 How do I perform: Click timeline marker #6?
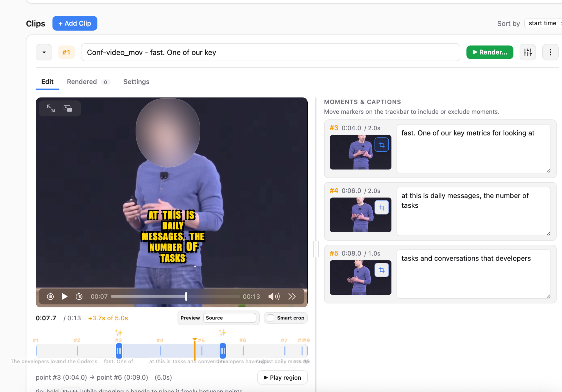click(x=243, y=351)
